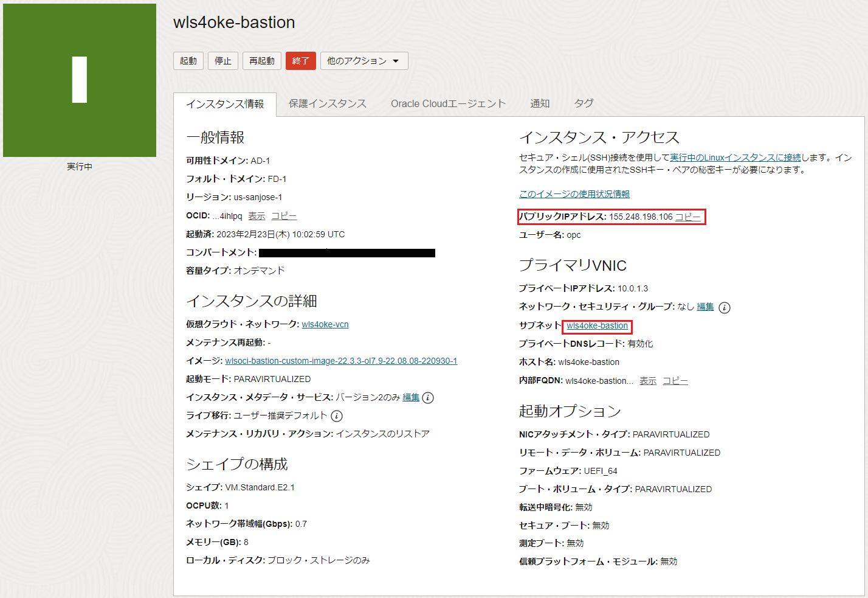Select the 起動モード PARAVIRTUALIZED value

272,379
